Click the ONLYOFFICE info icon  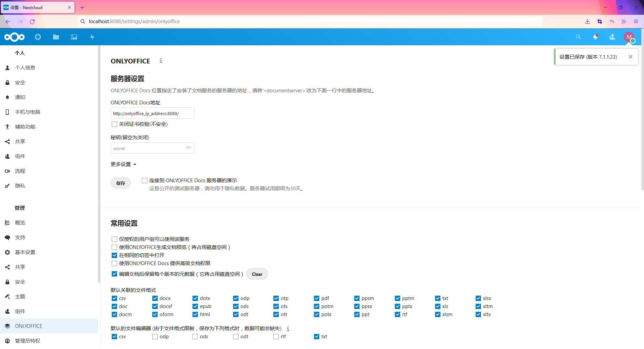(x=161, y=61)
